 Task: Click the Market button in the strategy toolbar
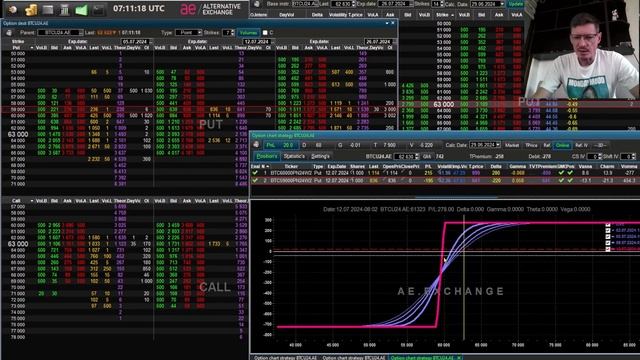coord(511,145)
